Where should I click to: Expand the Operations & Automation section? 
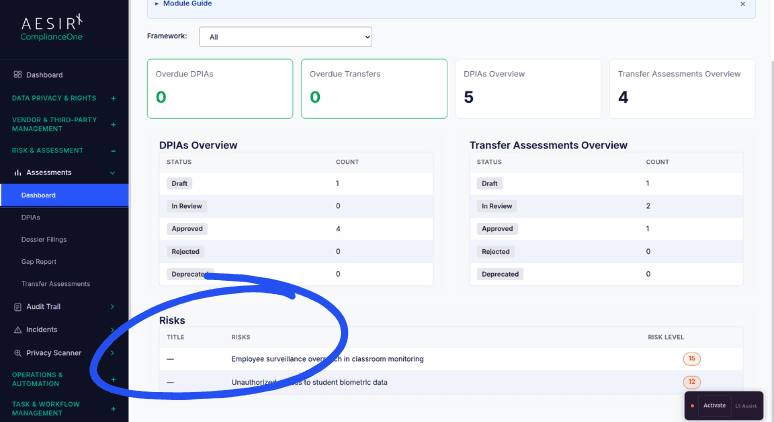point(113,379)
